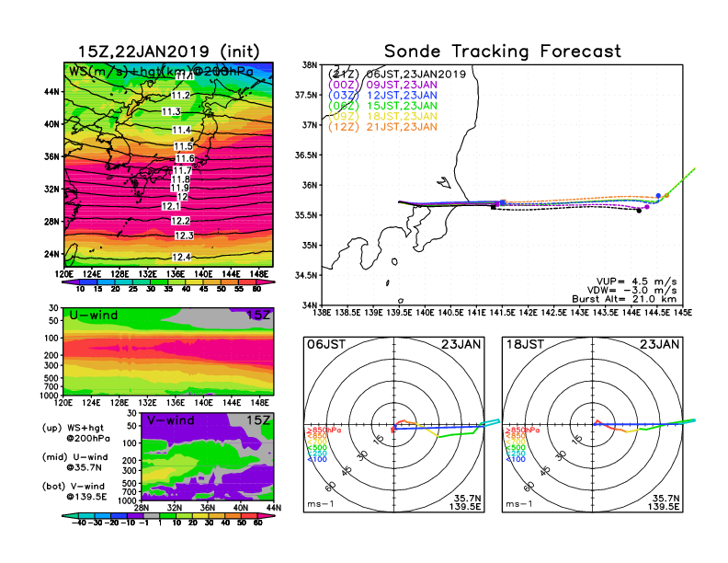This screenshot has height=563, width=728.
Task: Click the '06JST' hodograph title
Action: pos(326,345)
